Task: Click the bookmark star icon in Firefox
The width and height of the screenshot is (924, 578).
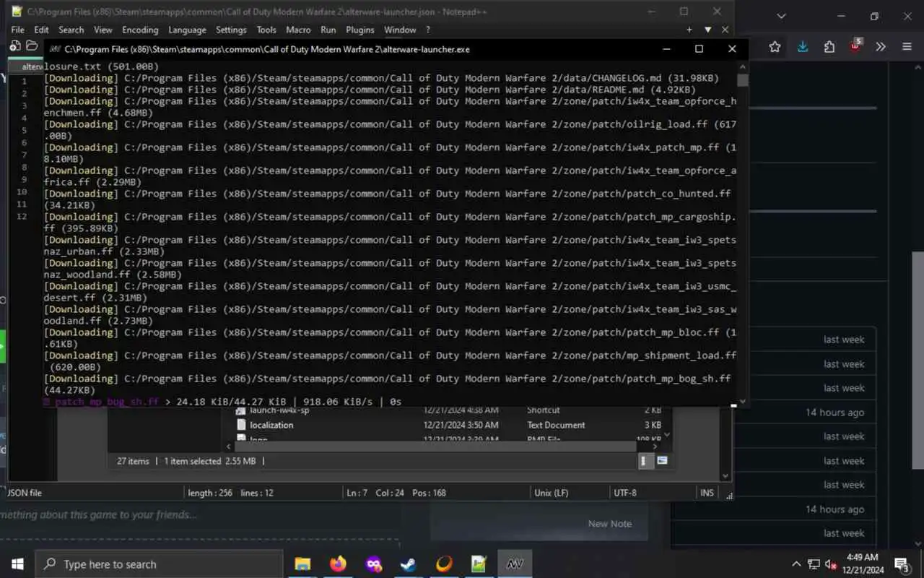Action: tap(775, 47)
